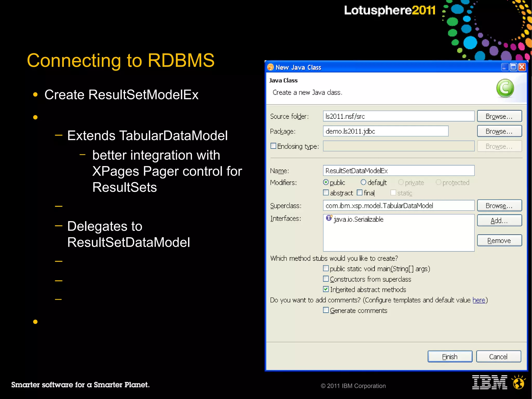Click the empty Enclosing type field
This screenshot has width=532, height=399.
pos(399,146)
